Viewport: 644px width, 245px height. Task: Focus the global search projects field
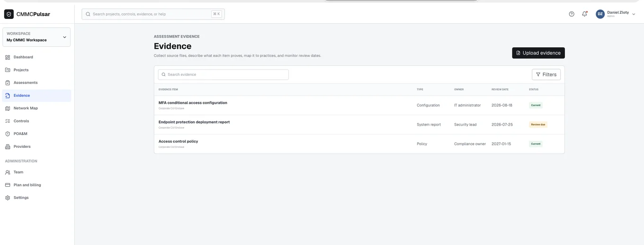153,14
